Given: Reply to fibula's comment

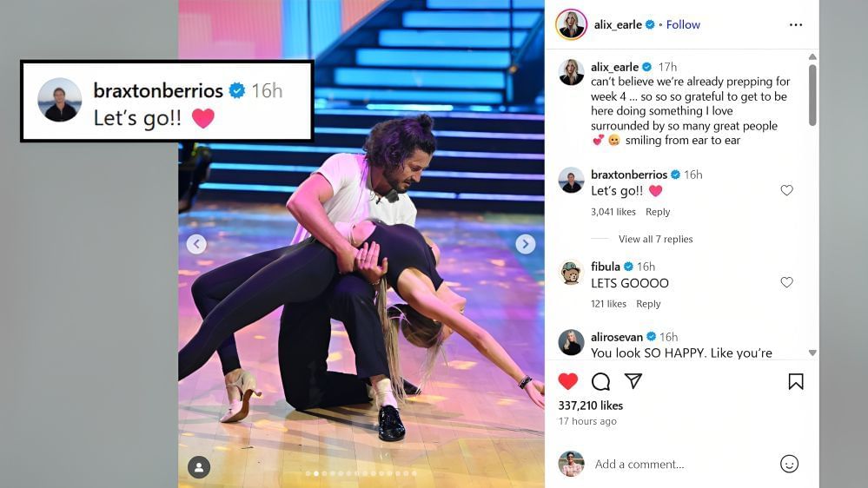Looking at the screenshot, I should tap(648, 304).
